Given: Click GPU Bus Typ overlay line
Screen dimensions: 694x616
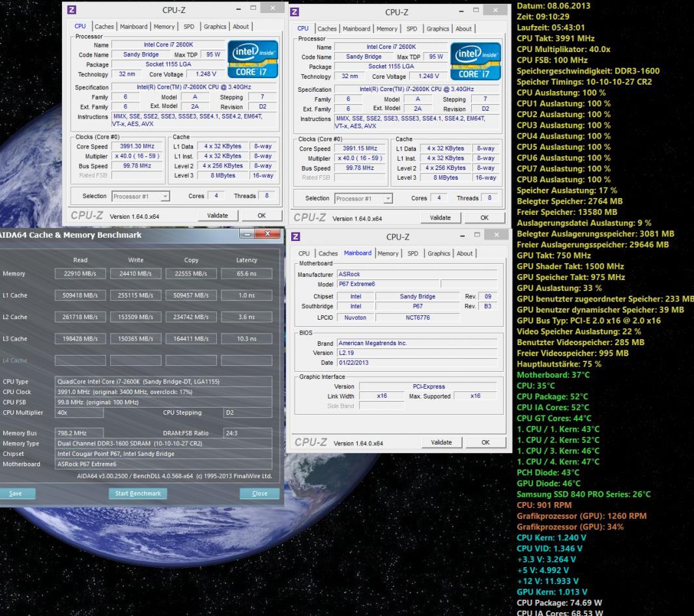Looking at the screenshot, I should click(x=588, y=320).
